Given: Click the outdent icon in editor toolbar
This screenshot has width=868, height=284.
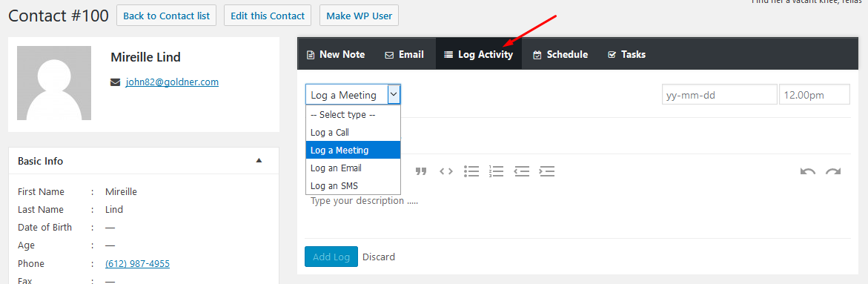Looking at the screenshot, I should pyautogui.click(x=521, y=171).
